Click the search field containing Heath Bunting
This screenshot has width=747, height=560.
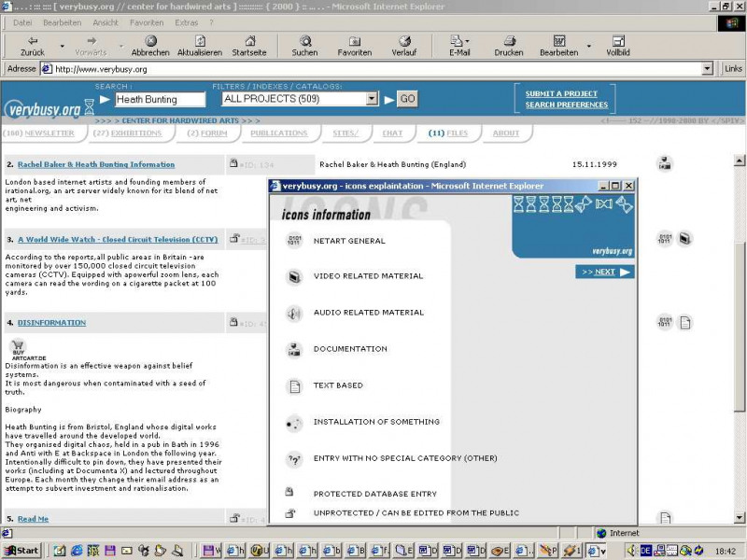coord(160,99)
